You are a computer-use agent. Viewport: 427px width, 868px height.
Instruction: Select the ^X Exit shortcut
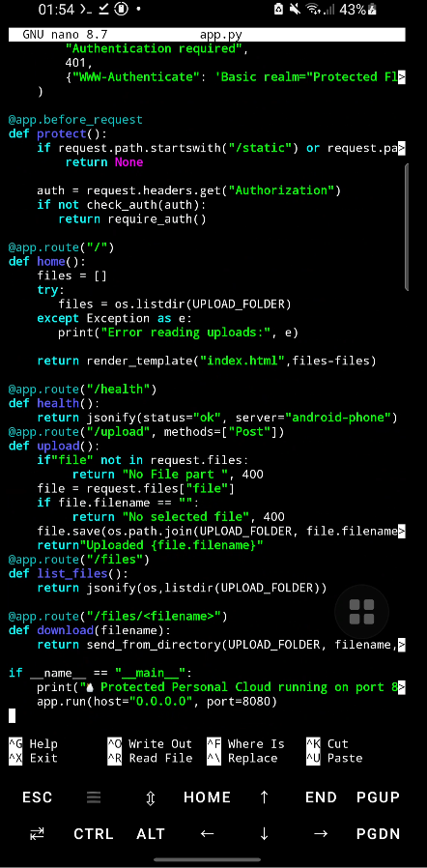(x=33, y=758)
